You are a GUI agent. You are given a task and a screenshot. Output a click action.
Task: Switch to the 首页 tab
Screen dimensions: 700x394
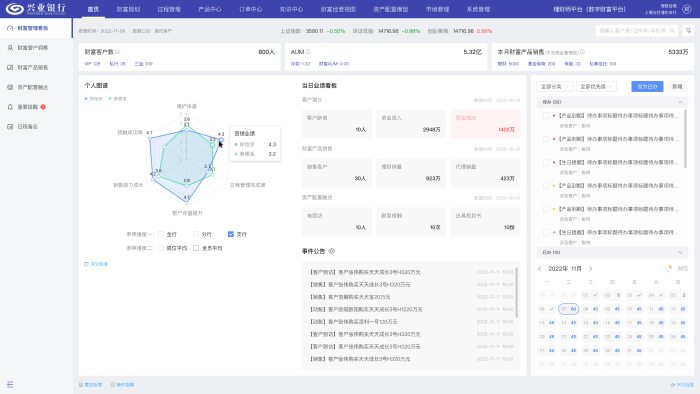point(93,9)
